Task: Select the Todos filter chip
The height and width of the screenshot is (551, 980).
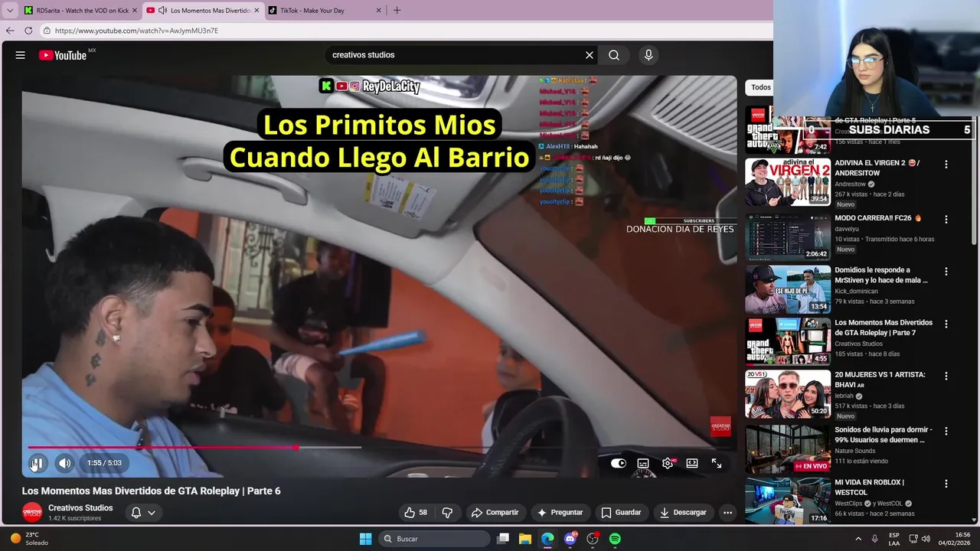Action: [x=761, y=87]
